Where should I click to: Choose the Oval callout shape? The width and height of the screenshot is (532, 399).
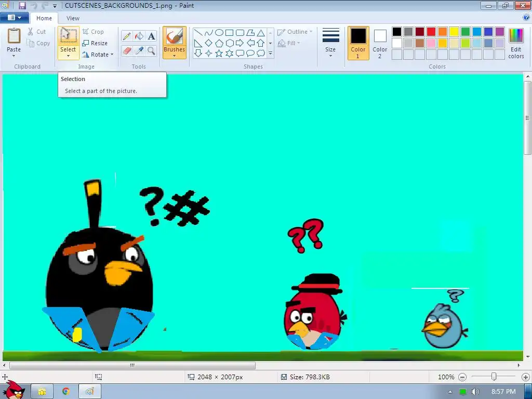point(250,54)
